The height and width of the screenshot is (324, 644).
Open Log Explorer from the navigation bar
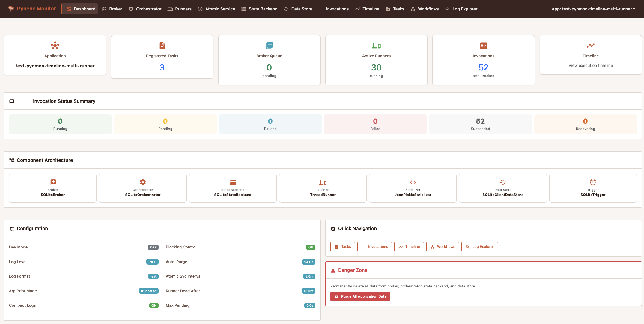(x=461, y=9)
